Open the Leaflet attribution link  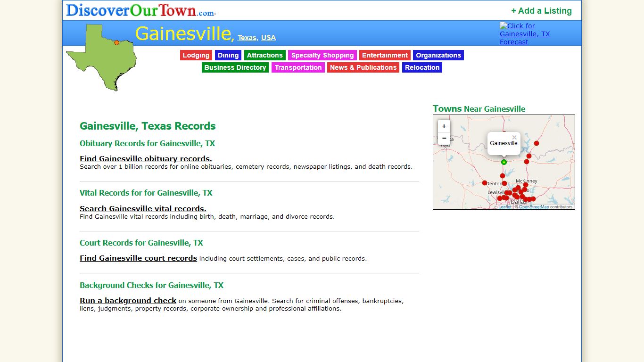coord(505,207)
